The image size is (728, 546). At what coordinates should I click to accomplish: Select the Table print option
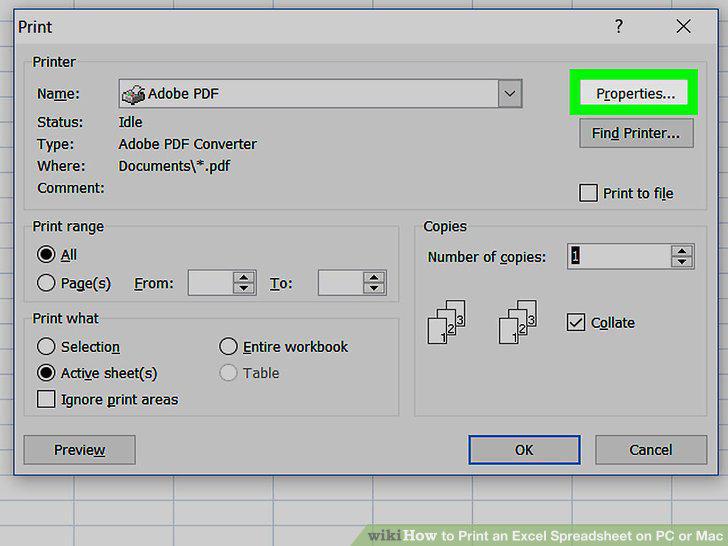click(228, 373)
